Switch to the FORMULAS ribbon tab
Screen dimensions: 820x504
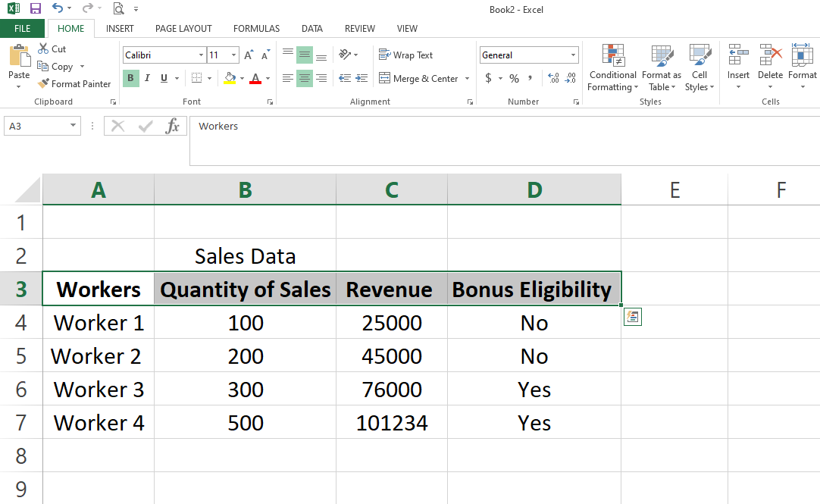click(256, 29)
